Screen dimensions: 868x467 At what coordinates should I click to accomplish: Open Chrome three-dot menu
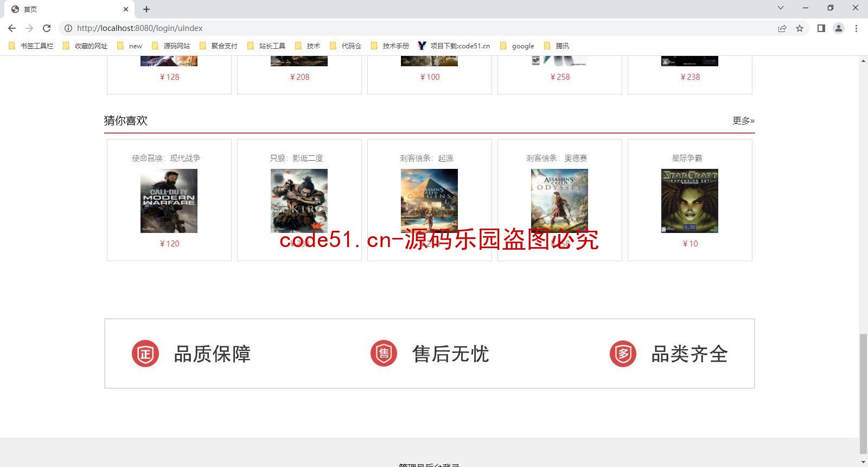click(x=856, y=28)
